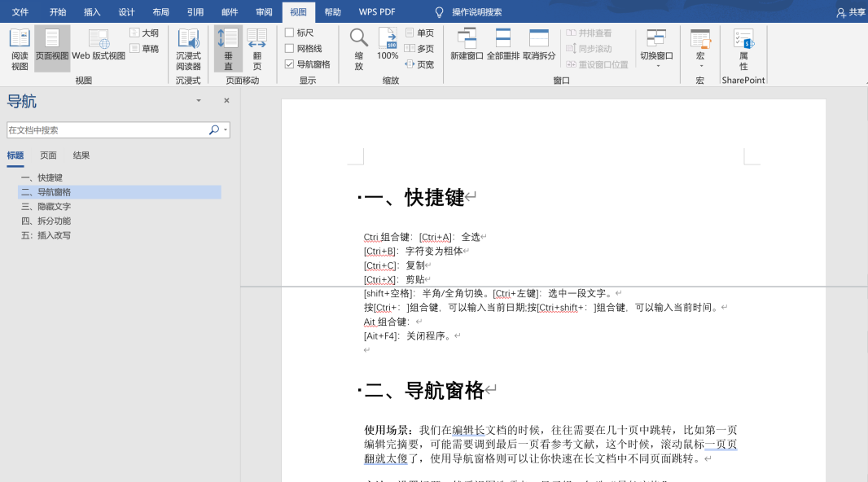Open the Zoom dialog (缩放)
Image resolution: width=868 pixels, height=482 pixels.
(x=358, y=49)
